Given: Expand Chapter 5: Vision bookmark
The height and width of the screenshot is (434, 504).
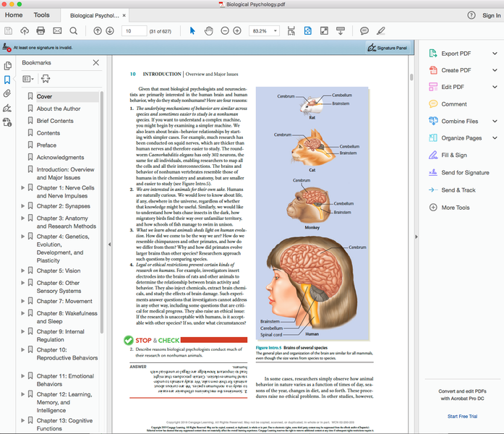Looking at the screenshot, I should (x=23, y=271).
